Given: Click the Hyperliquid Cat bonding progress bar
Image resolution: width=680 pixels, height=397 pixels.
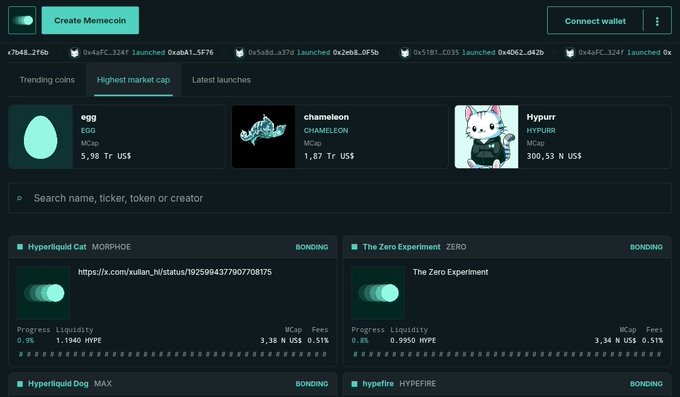Looking at the screenshot, I should (173, 354).
